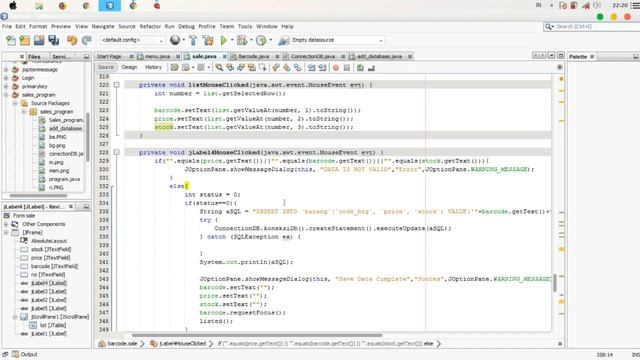Click the Stop Macro Recording square icon
640x360 pixels.
347,68
